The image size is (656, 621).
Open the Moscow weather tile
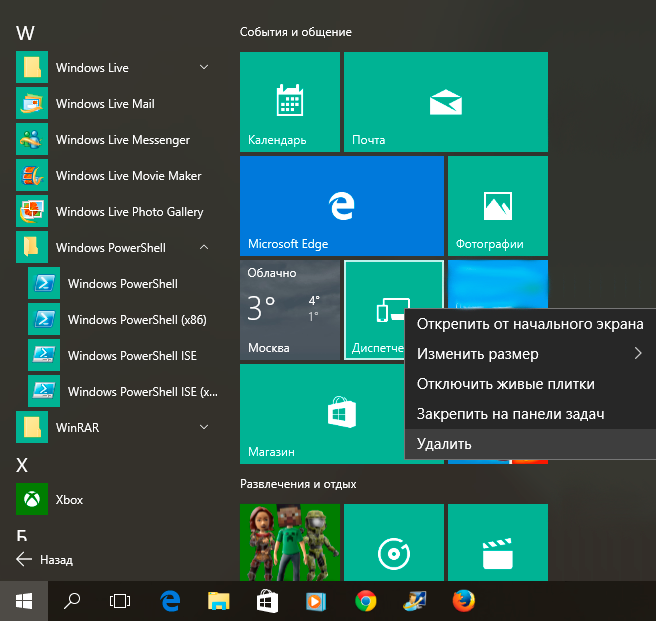click(290, 310)
